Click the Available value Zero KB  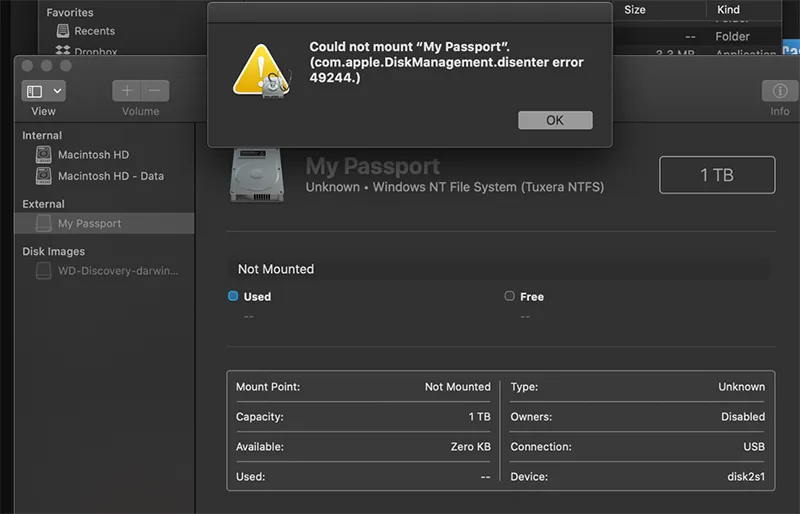(470, 447)
